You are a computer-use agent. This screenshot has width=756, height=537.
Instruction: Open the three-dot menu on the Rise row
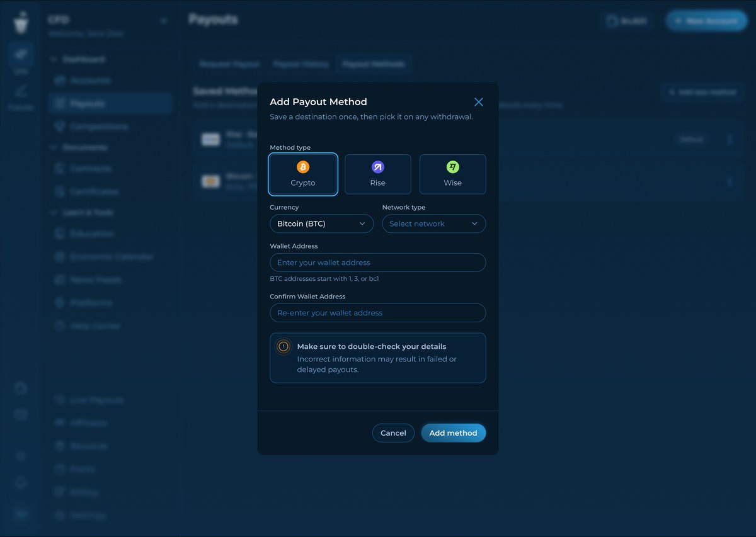pyautogui.click(x=730, y=139)
